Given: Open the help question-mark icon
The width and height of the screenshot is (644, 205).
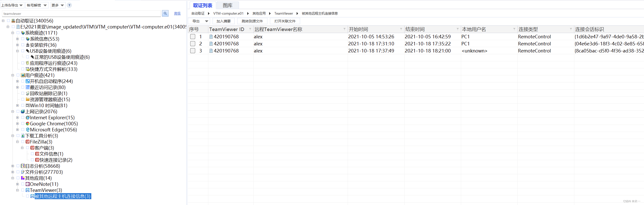Looking at the screenshot, I should coord(69,5).
